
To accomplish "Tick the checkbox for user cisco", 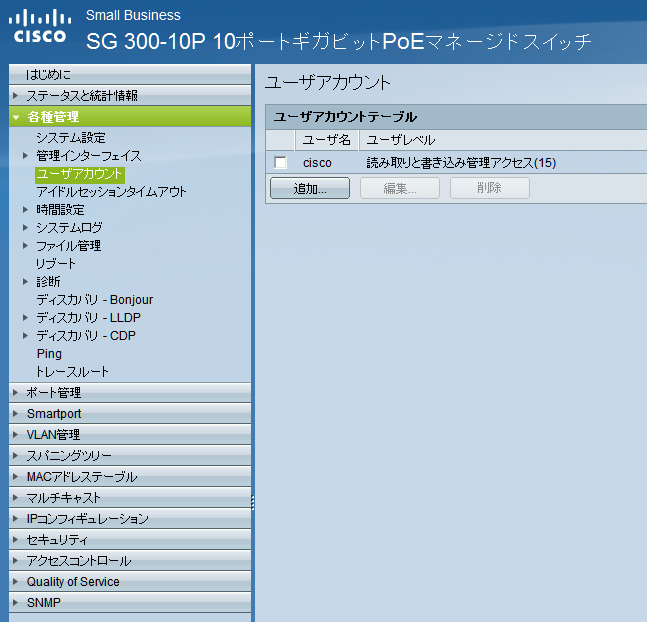I will click(x=280, y=162).
